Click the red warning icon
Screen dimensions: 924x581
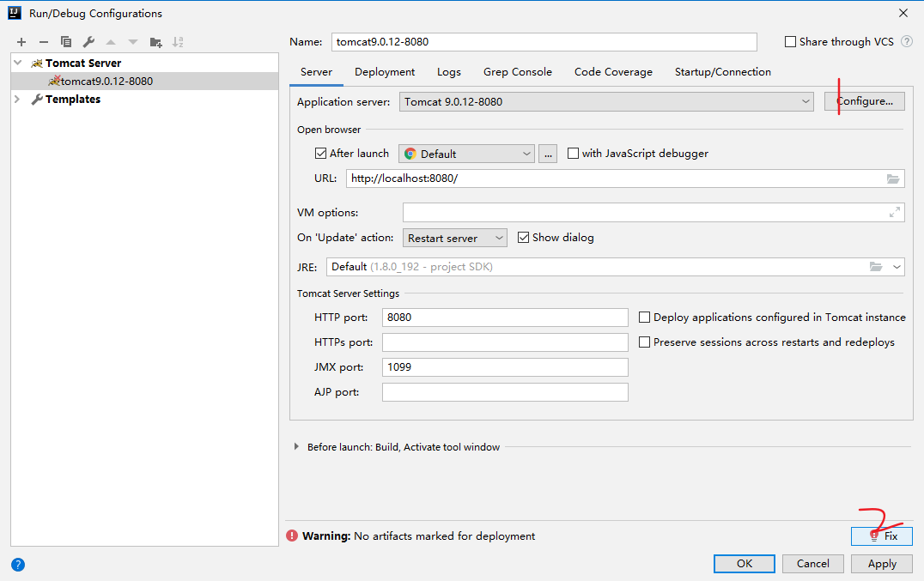[292, 536]
